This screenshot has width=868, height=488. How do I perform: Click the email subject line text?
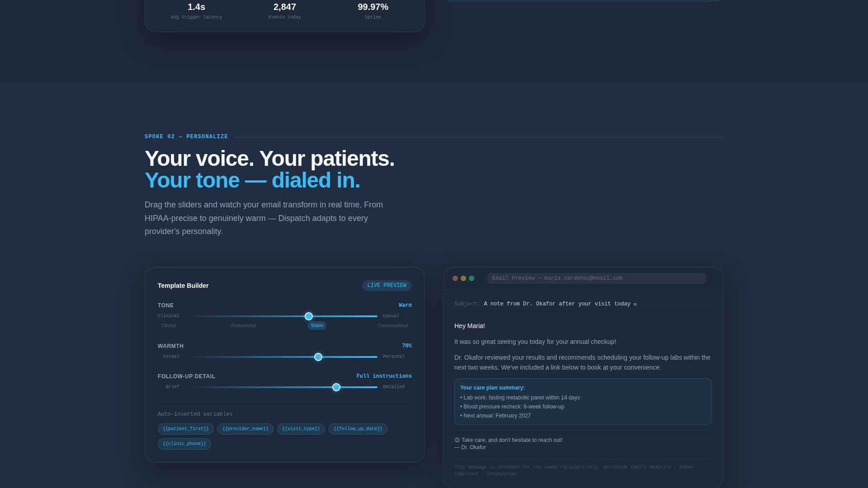[560, 304]
